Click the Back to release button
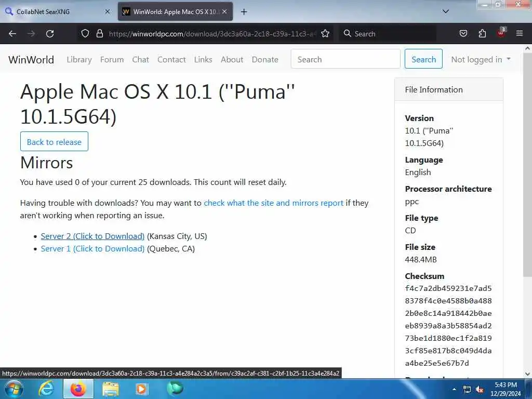 coord(54,141)
